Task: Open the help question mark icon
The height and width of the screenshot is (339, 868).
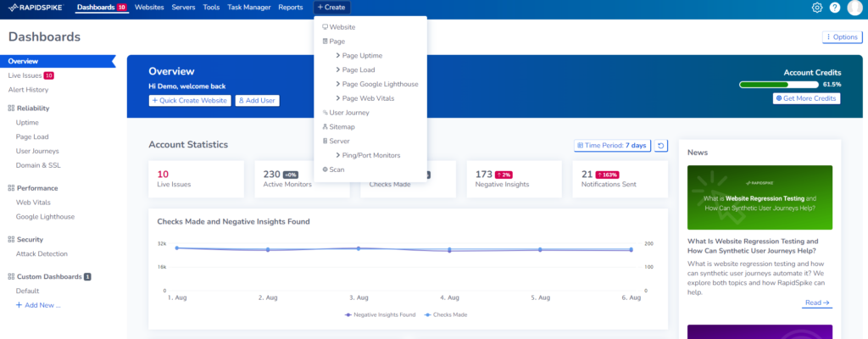Action: (835, 8)
